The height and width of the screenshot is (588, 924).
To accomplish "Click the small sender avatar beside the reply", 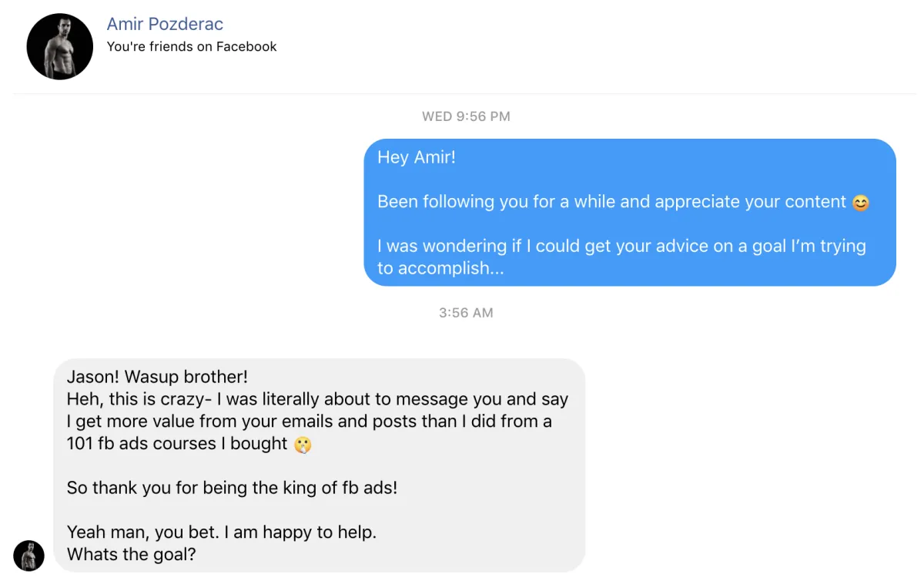I will click(x=28, y=556).
